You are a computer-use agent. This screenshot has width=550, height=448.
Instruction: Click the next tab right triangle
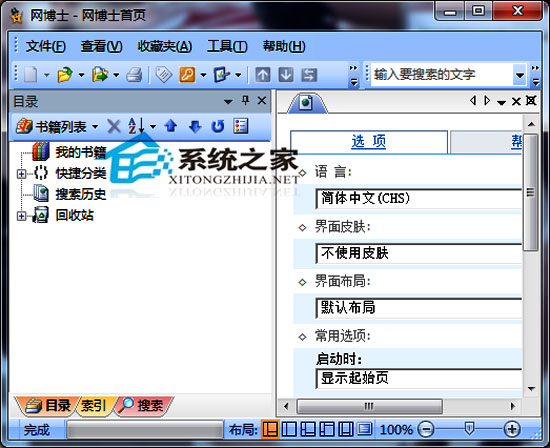pyautogui.click(x=487, y=101)
